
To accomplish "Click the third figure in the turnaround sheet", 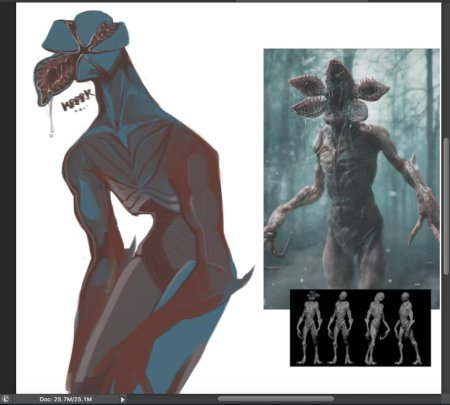I will click(377, 328).
